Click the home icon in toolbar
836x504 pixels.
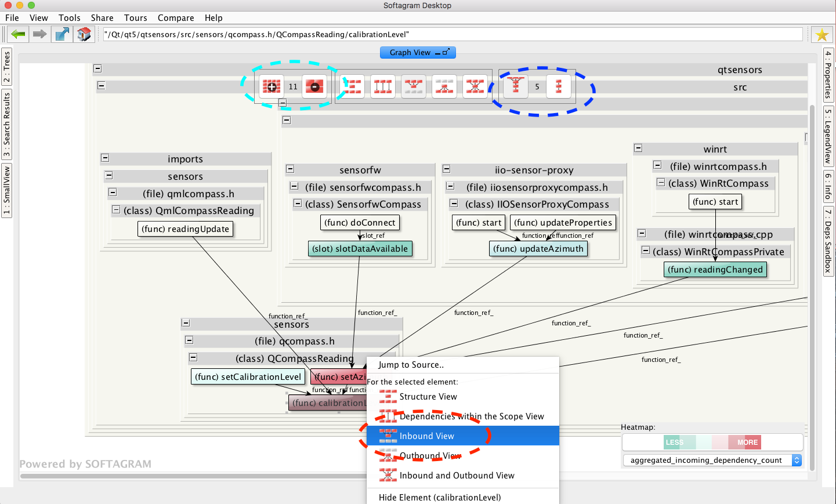point(84,34)
